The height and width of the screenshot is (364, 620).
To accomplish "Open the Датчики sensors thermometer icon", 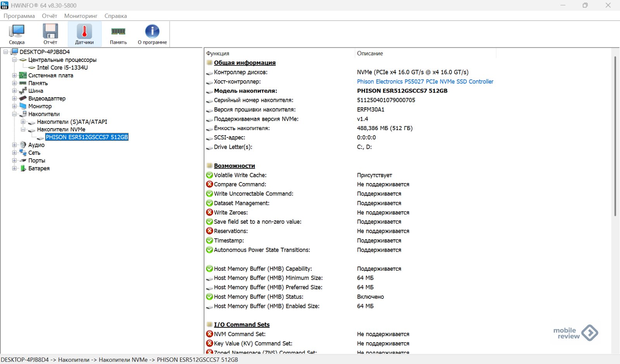I will tap(84, 34).
